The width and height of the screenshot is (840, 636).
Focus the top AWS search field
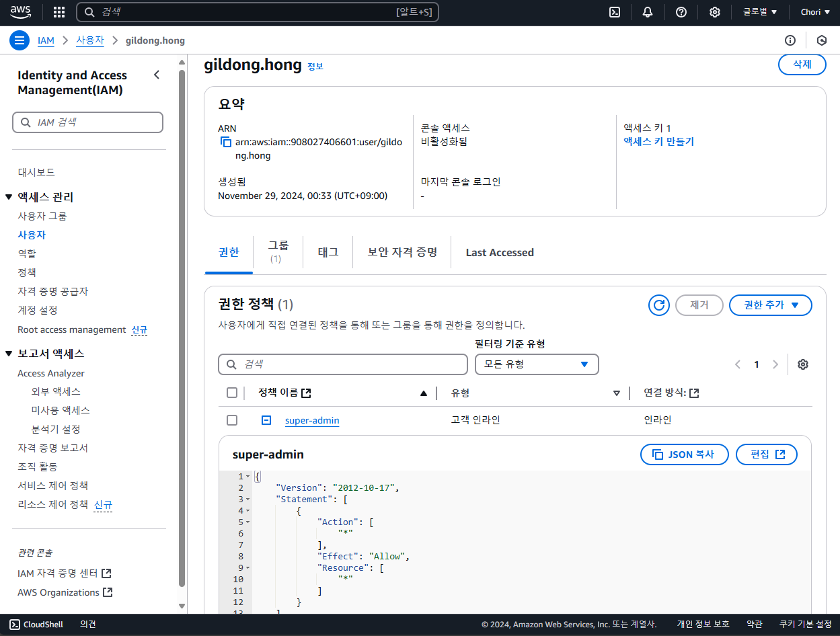258,12
